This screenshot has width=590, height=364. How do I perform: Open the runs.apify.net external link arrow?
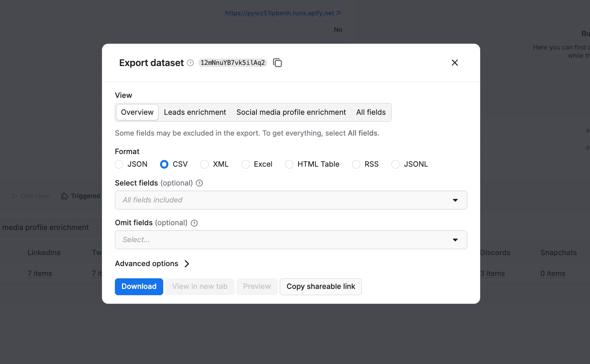339,13
